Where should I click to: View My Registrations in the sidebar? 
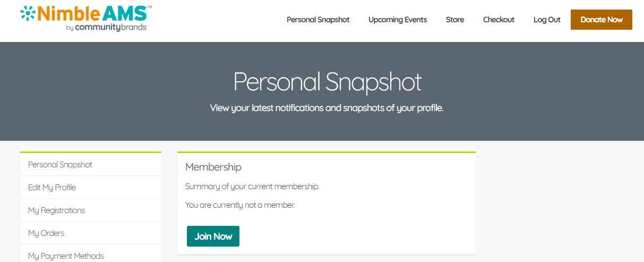[x=57, y=210]
